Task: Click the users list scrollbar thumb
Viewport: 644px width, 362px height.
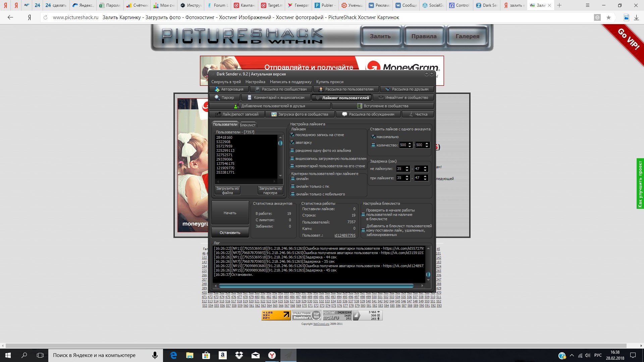Action: point(280,143)
